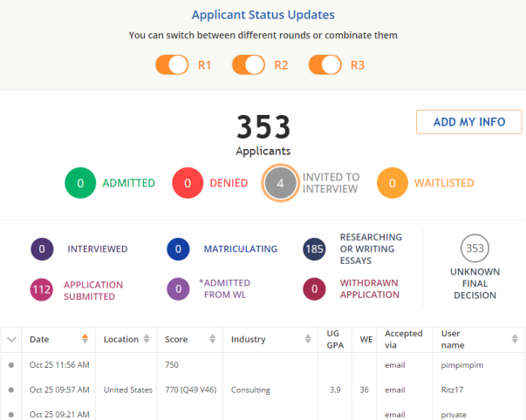Viewport: 526px width, 420px height.
Task: Select the orange Waitlisted count circle
Action: coord(393,183)
